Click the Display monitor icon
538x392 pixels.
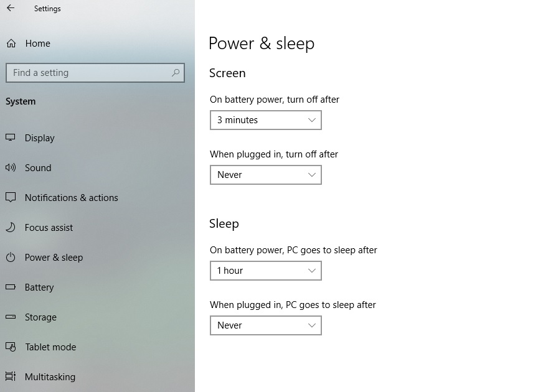[x=11, y=138]
